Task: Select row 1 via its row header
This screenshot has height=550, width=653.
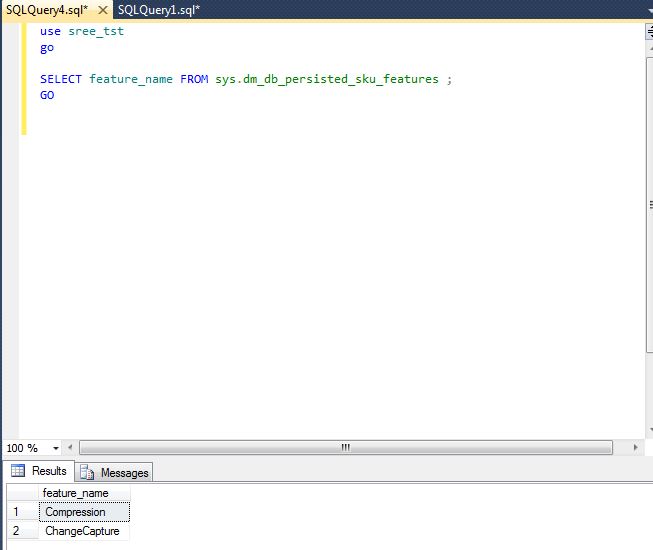Action: [20, 512]
